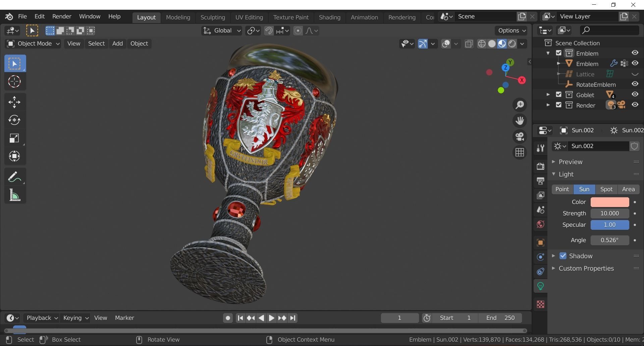The width and height of the screenshot is (644, 346).
Task: Open the viewport Add menu
Action: [117, 44]
